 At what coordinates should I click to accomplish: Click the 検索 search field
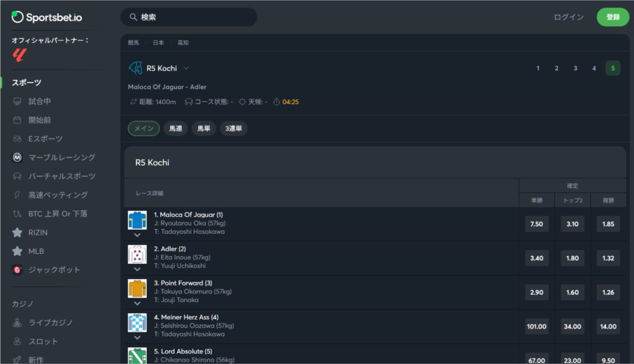coord(189,17)
